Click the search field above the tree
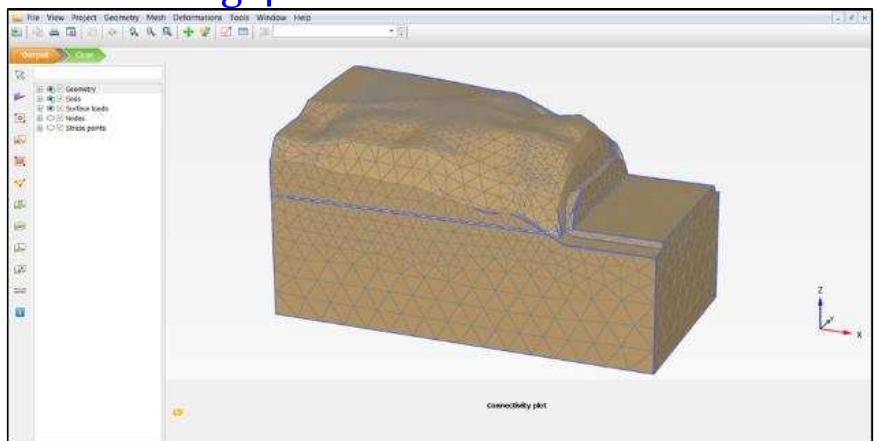This screenshot has width=882, height=441. tap(98, 74)
